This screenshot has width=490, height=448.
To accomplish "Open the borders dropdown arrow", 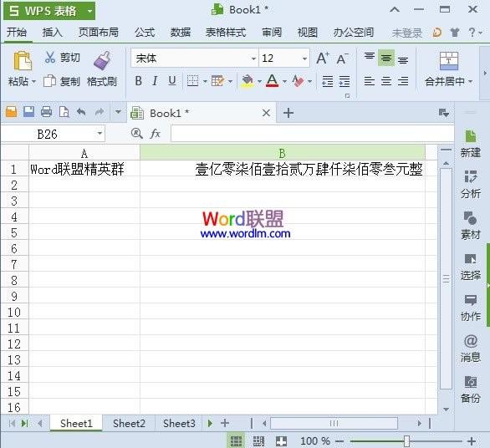I will (205, 82).
